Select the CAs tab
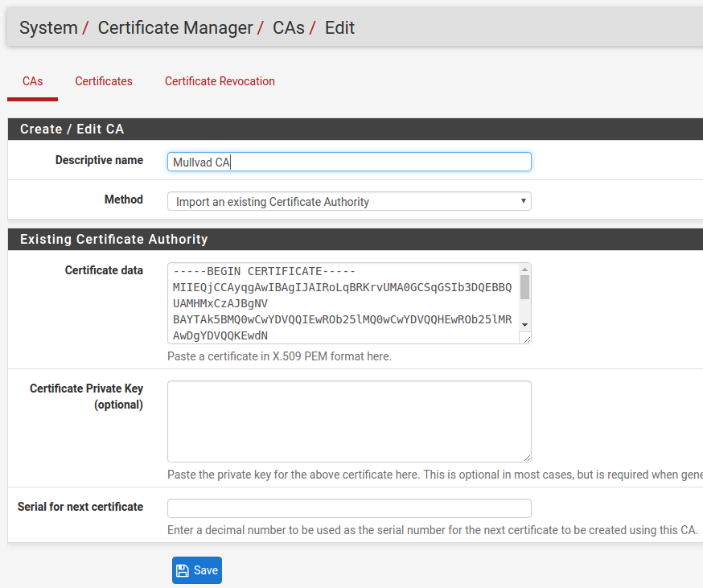The height and width of the screenshot is (588, 703). (32, 81)
